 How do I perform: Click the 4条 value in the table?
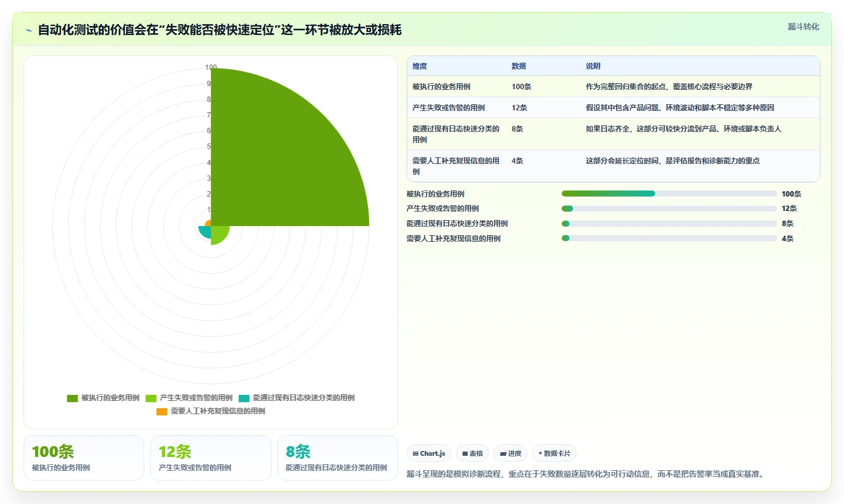tap(518, 161)
